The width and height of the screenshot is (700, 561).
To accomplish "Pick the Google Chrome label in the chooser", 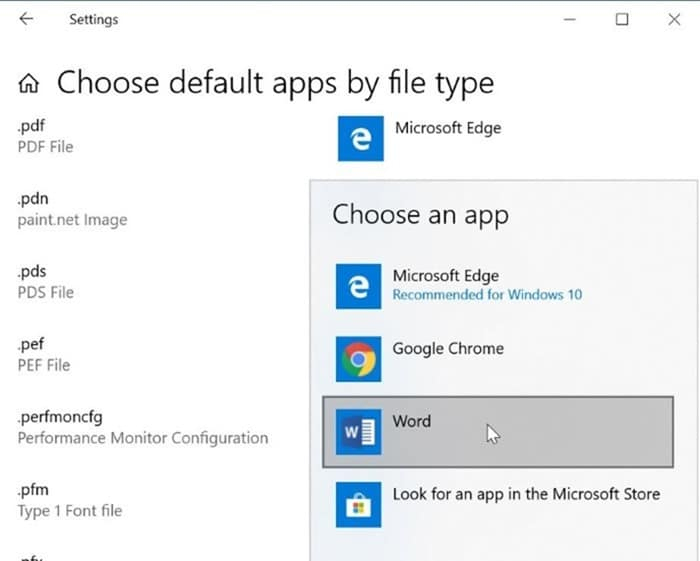I will 448,349.
